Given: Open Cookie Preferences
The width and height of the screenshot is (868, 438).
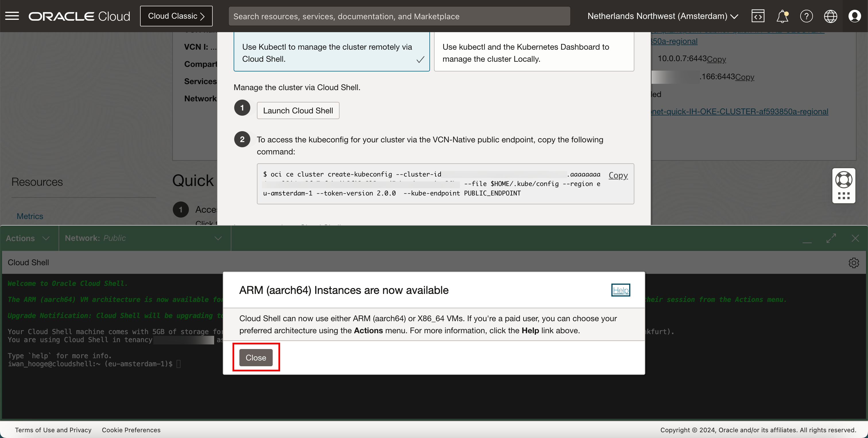Looking at the screenshot, I should [131, 430].
